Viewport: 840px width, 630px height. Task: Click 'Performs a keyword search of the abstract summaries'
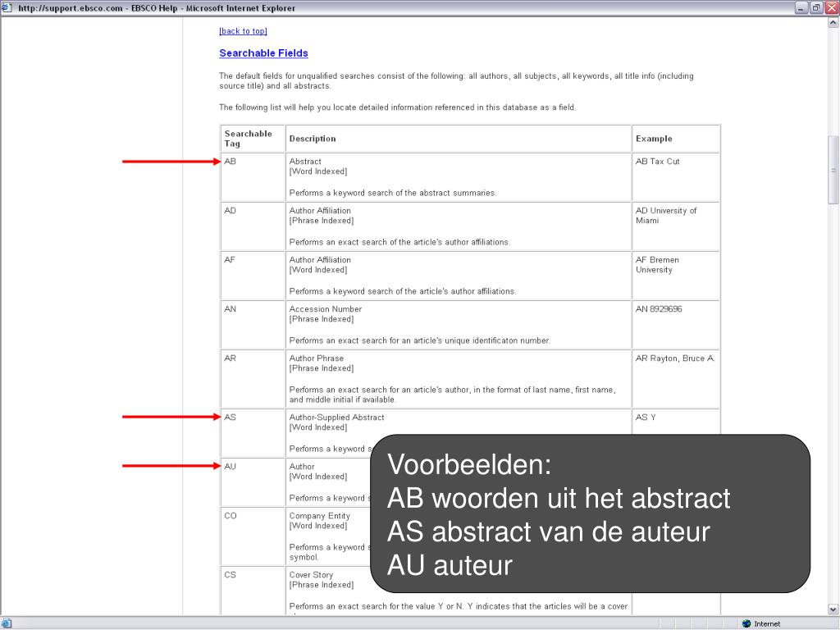point(393,193)
